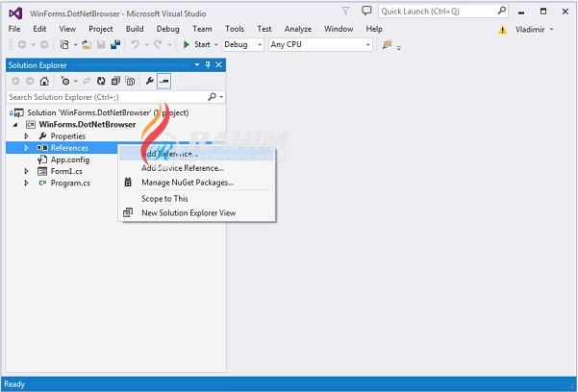Screen dimensions: 578x392
Task: Select the Form1.cs file
Action: tap(66, 171)
